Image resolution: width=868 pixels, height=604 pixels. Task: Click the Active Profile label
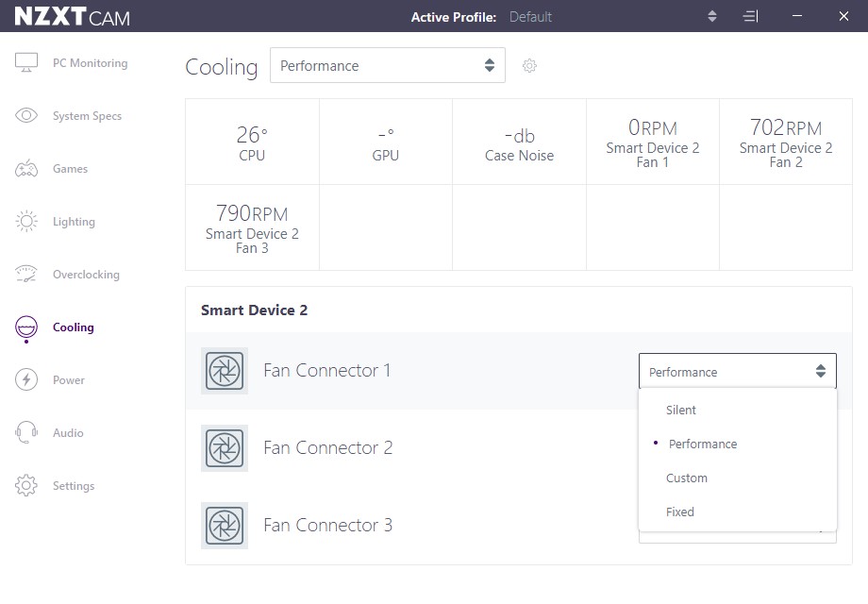(454, 17)
